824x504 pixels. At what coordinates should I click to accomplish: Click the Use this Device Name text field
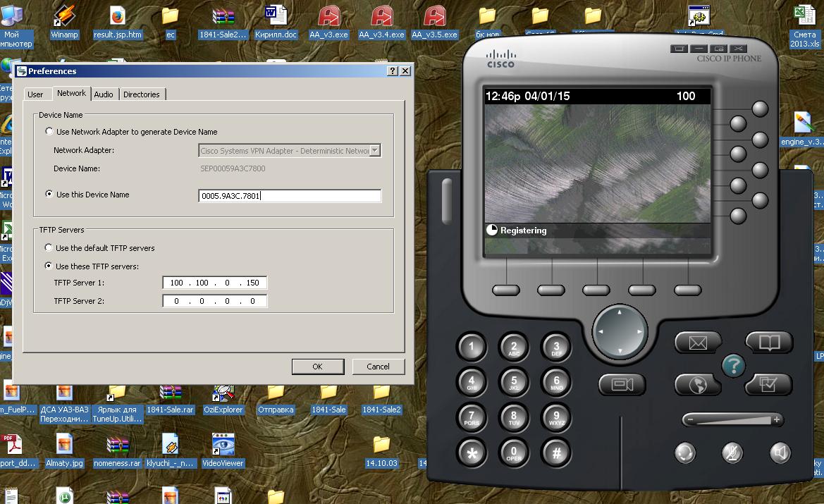click(x=290, y=196)
